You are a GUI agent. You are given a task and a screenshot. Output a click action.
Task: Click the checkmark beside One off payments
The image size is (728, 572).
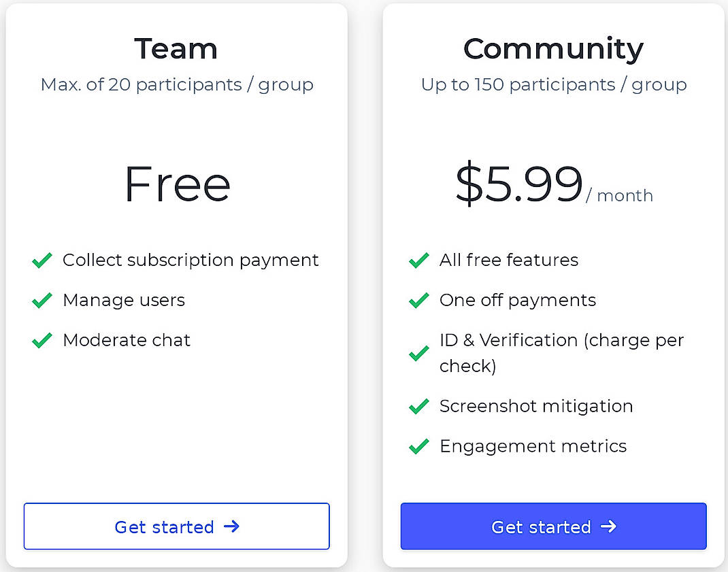pyautogui.click(x=418, y=301)
